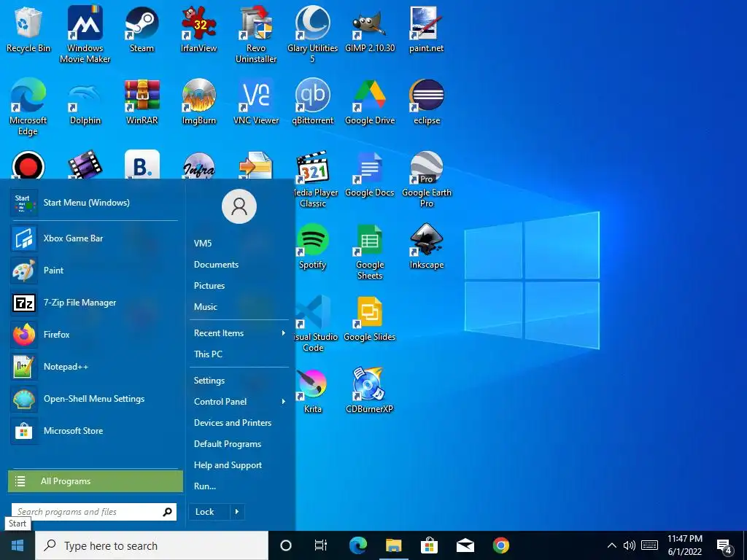Open File Explorer from the taskbar
747x560 pixels.
(x=393, y=545)
